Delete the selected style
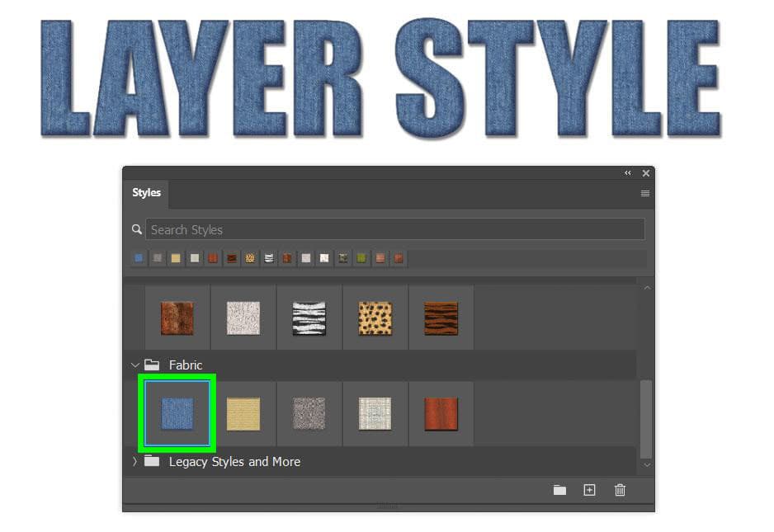 [x=620, y=490]
